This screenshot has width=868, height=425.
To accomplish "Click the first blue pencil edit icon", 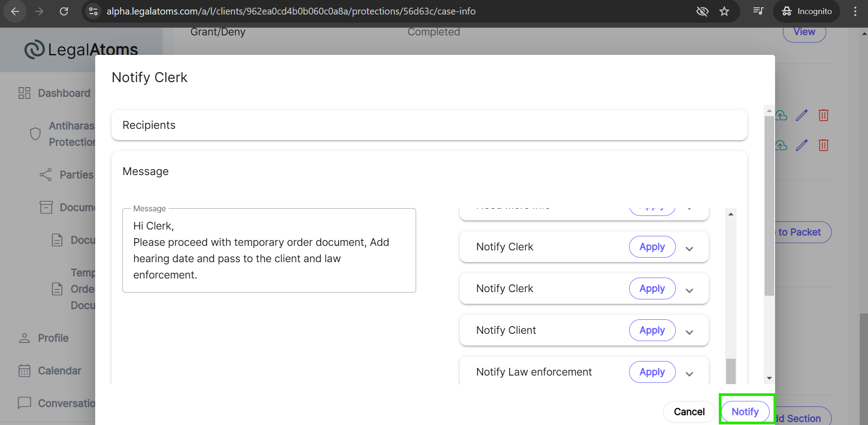I will point(802,115).
